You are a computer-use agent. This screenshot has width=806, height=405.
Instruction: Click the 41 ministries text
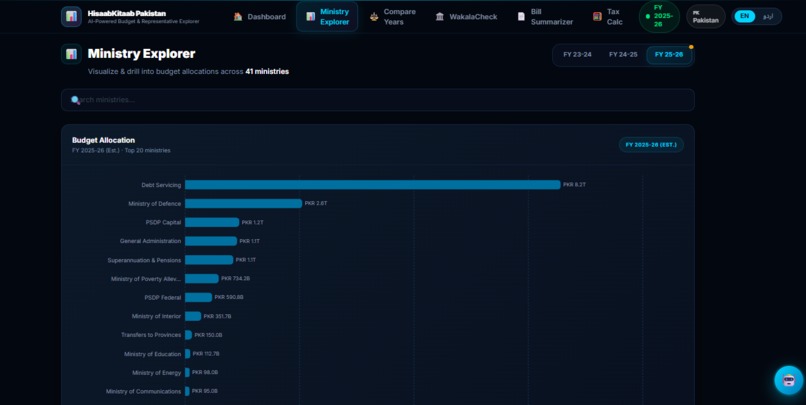coord(267,71)
